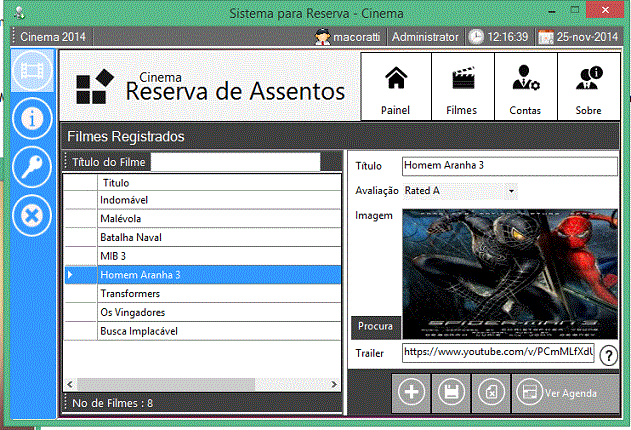Minimize the Sistema para Reserva window
This screenshot has width=631, height=430.
552,11
